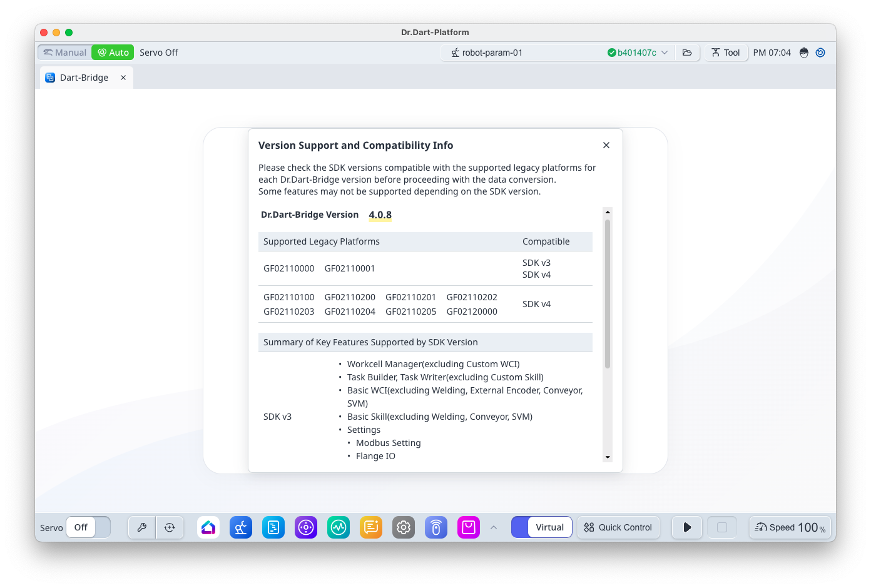The image size is (871, 588).
Task: Open the Speed 100% control
Action: (x=790, y=527)
